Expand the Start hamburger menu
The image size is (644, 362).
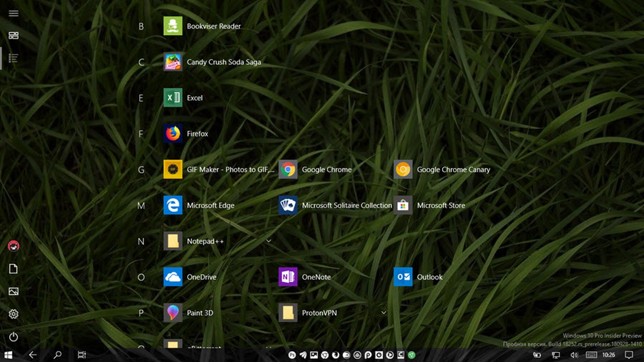point(13,13)
